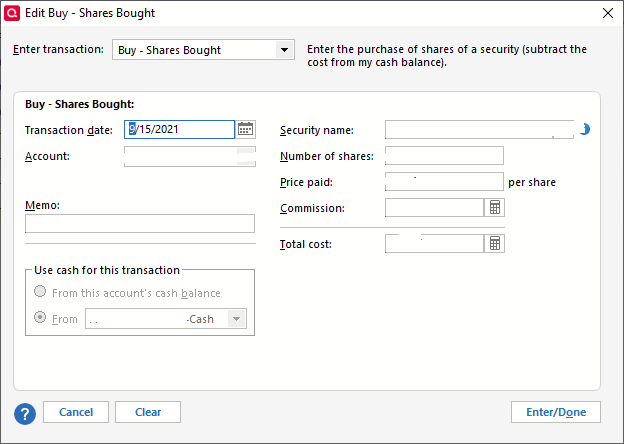Click the Total cost input field
The width and height of the screenshot is (624, 444).
(434, 243)
